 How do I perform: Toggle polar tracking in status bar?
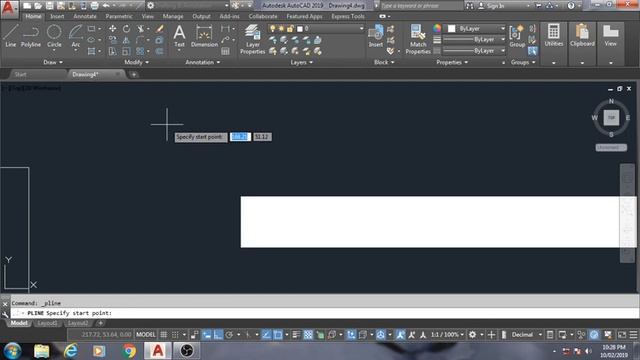click(x=229, y=335)
